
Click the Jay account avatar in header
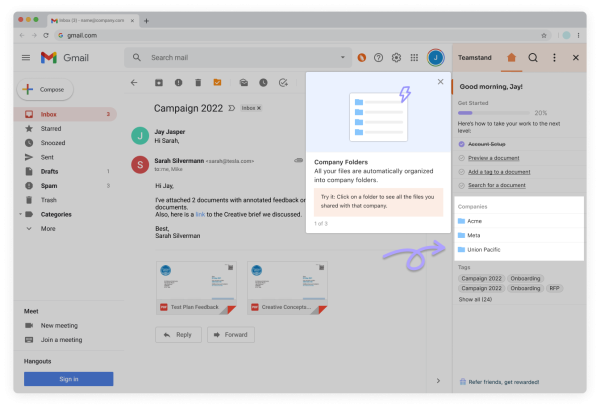pos(435,58)
